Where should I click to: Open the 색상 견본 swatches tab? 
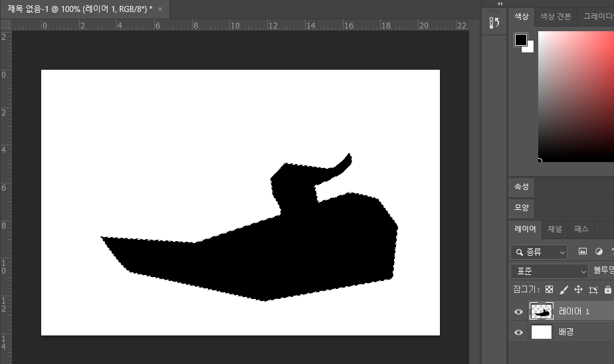pyautogui.click(x=555, y=17)
